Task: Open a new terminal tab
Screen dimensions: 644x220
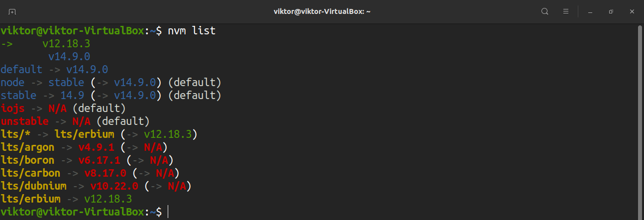Action: click(x=12, y=11)
